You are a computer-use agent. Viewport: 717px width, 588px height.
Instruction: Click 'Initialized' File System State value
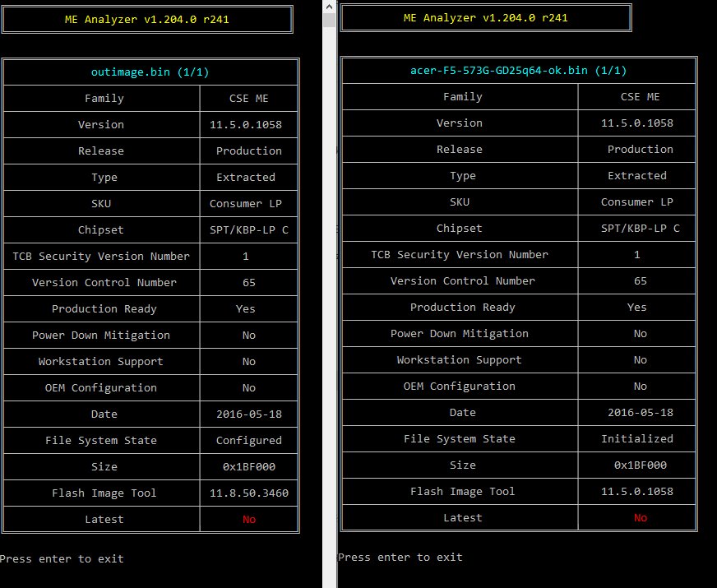(637, 438)
